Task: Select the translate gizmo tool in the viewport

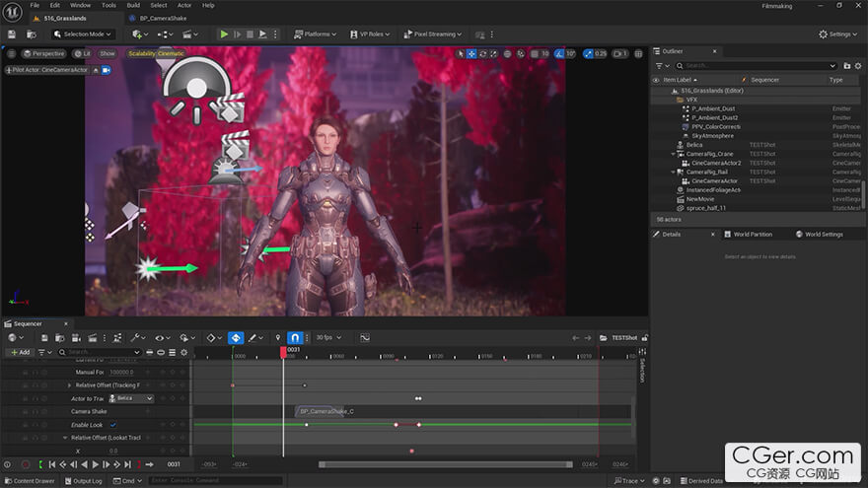Action: point(471,53)
